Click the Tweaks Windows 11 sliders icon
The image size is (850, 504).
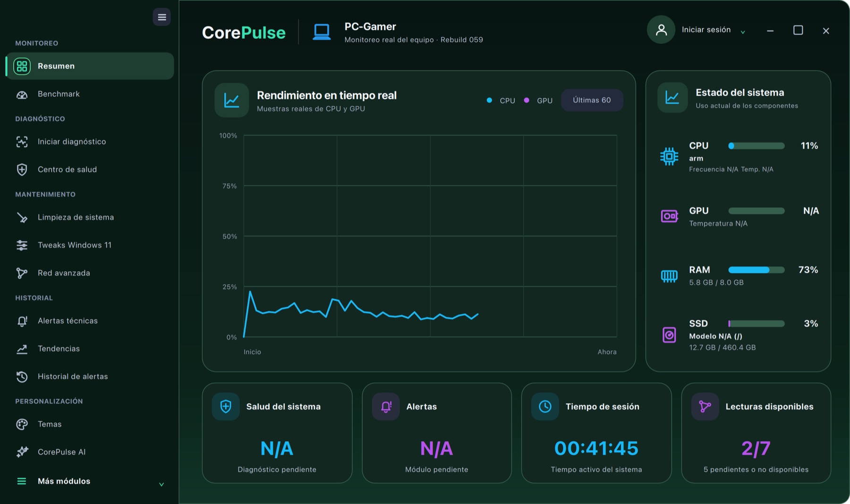click(x=22, y=245)
